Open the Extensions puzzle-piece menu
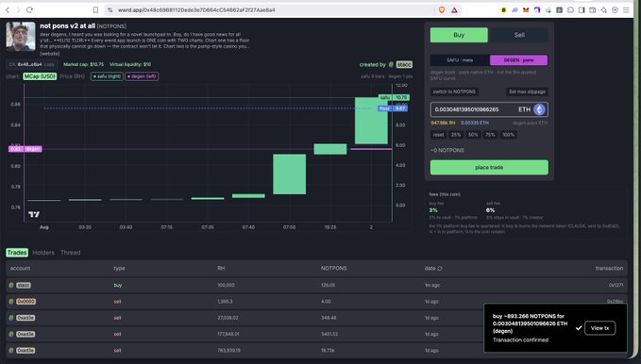 (570, 9)
